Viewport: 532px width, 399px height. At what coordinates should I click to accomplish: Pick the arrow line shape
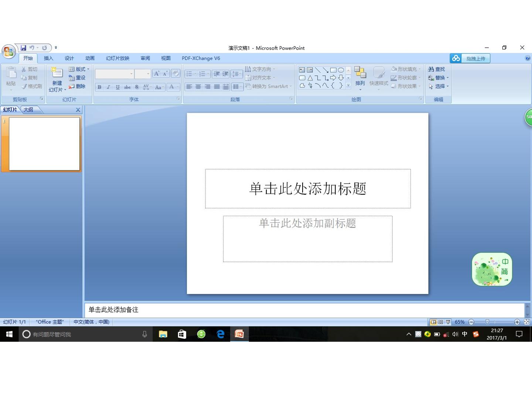325,70
